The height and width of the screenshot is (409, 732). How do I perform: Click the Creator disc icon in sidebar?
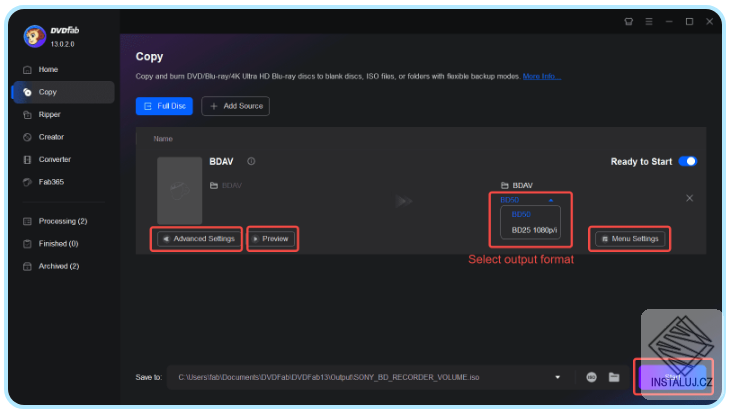27,137
